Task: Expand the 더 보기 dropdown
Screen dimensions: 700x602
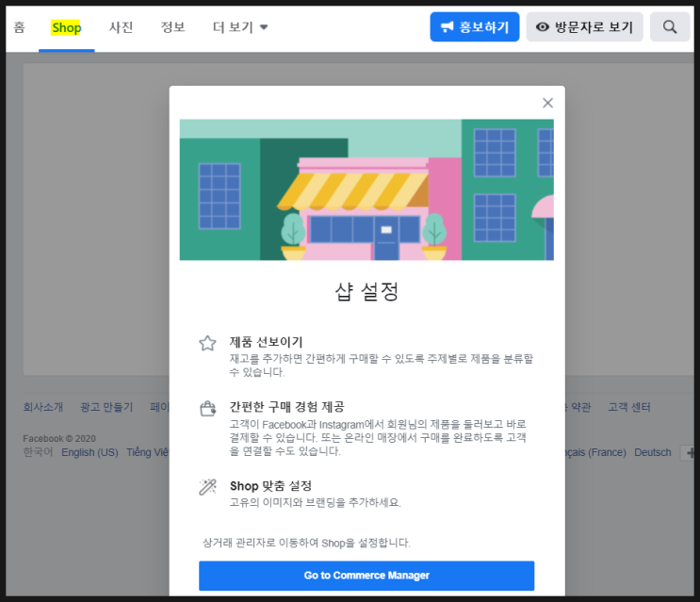Action: [239, 27]
